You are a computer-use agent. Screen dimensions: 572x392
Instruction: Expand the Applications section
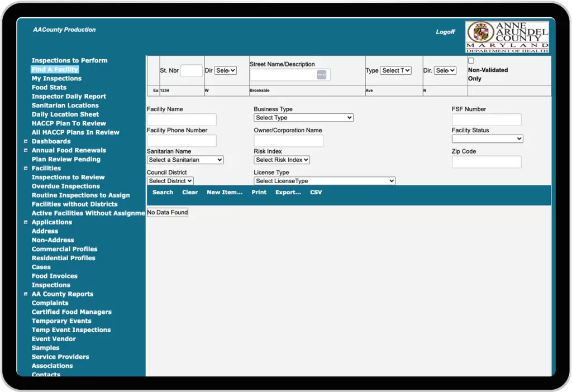pyautogui.click(x=25, y=222)
